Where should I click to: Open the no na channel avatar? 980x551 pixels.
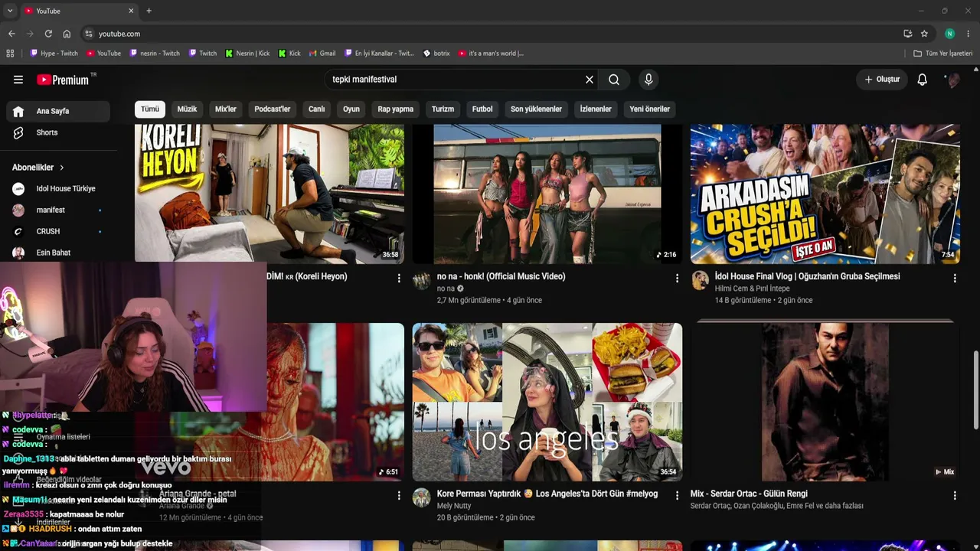422,280
